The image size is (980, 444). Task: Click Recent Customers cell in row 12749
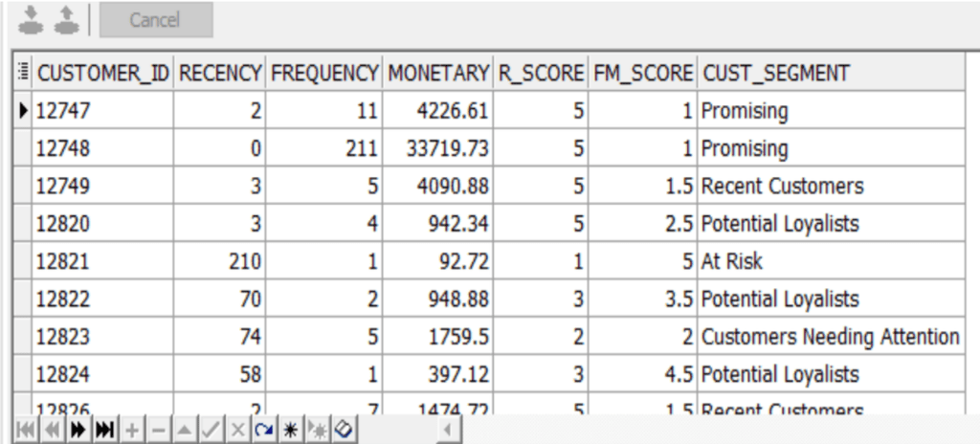pyautogui.click(x=832, y=186)
